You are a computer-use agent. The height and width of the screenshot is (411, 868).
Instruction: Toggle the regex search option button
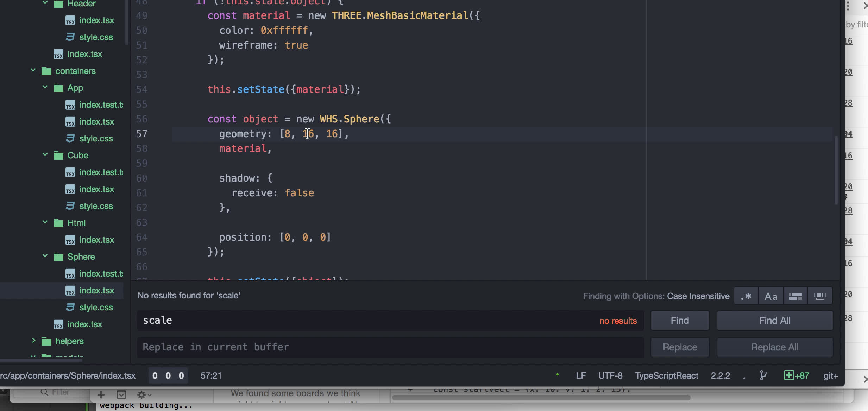pyautogui.click(x=746, y=296)
